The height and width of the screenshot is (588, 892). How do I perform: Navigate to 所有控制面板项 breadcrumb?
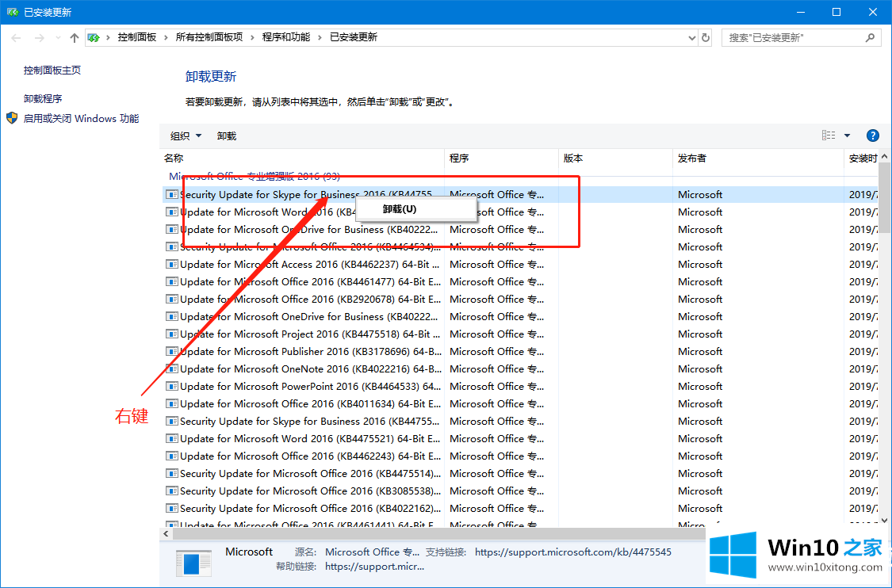[x=209, y=37]
